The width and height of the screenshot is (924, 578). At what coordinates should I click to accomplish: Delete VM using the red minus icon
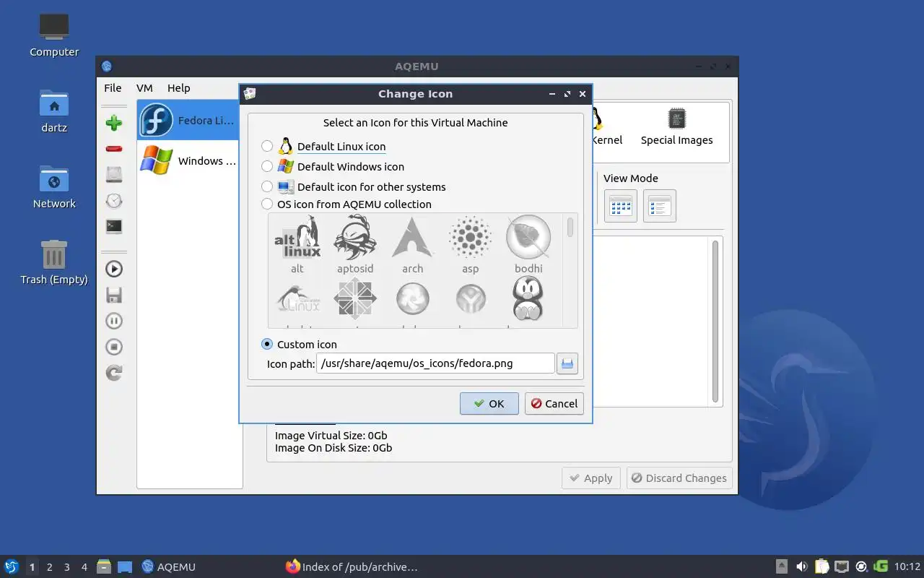click(x=114, y=149)
